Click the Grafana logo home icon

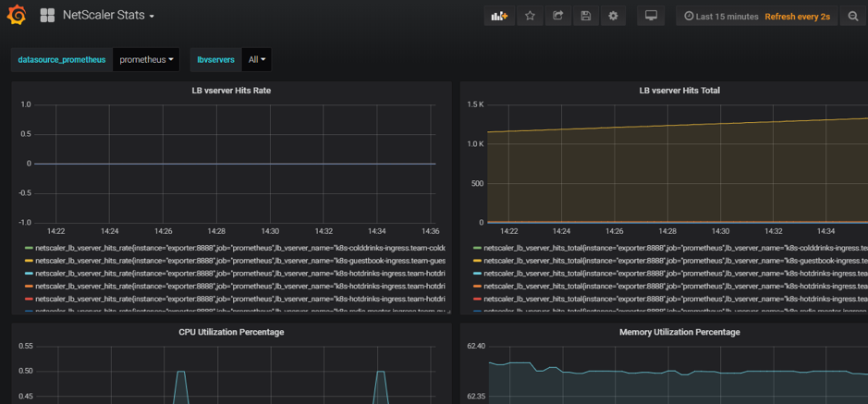click(17, 16)
